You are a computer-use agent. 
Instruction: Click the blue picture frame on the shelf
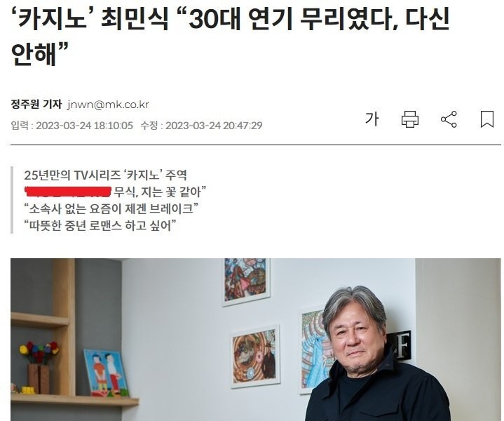point(107,373)
